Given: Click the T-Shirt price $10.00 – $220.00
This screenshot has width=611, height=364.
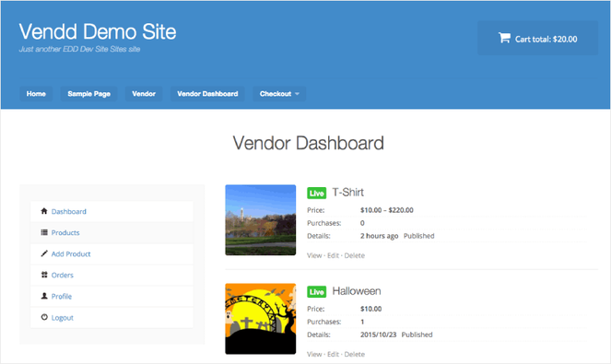Looking at the screenshot, I should 387,210.
